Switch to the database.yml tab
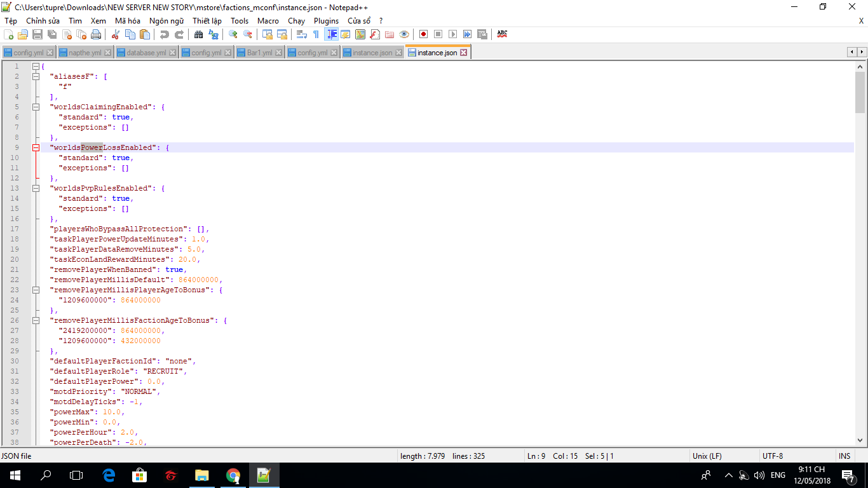868x488 pixels. 146,53
